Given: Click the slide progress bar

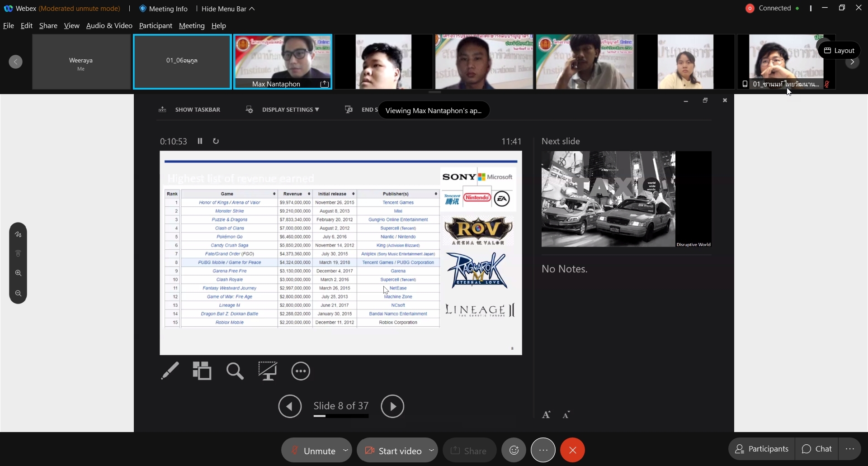Looking at the screenshot, I should pyautogui.click(x=341, y=416).
